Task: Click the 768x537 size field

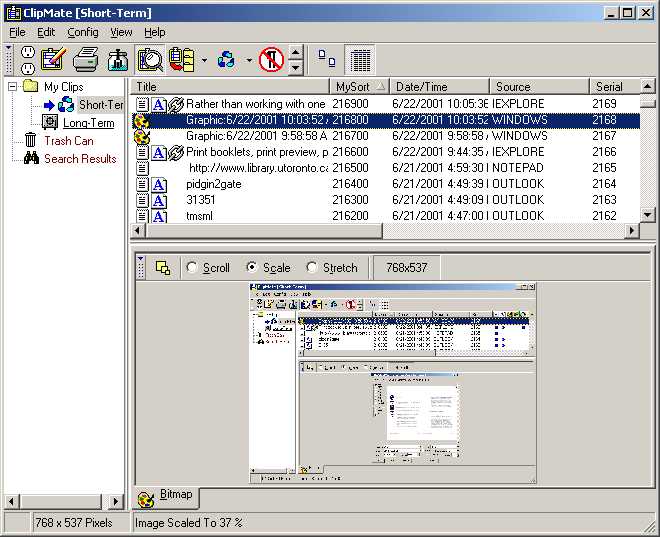Action: (407, 267)
